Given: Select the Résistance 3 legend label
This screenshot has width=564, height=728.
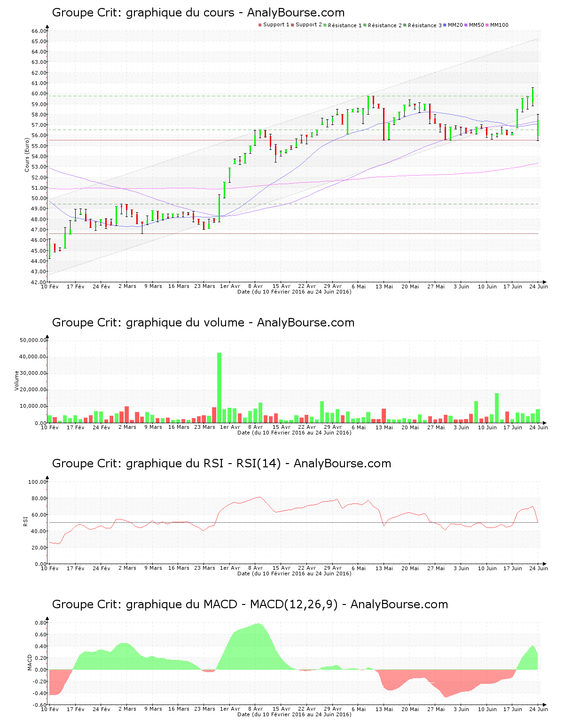Looking at the screenshot, I should pos(425,25).
